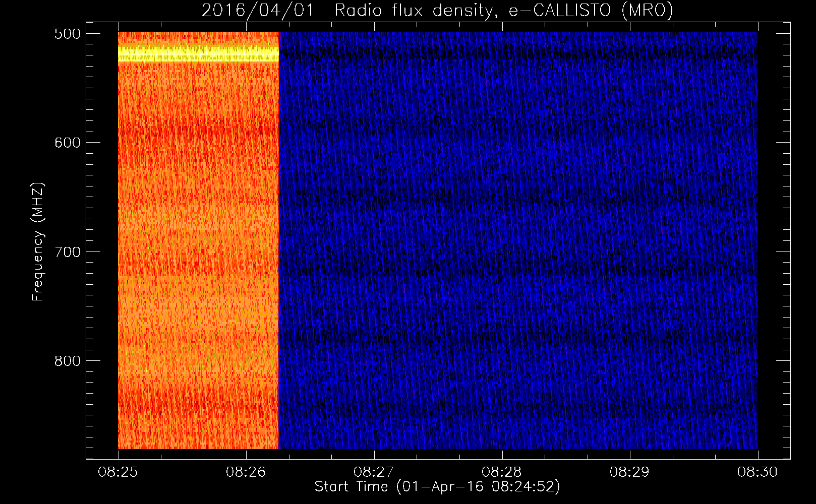Click the 08:25 time tick label
The width and height of the screenshot is (816, 504).
(118, 472)
